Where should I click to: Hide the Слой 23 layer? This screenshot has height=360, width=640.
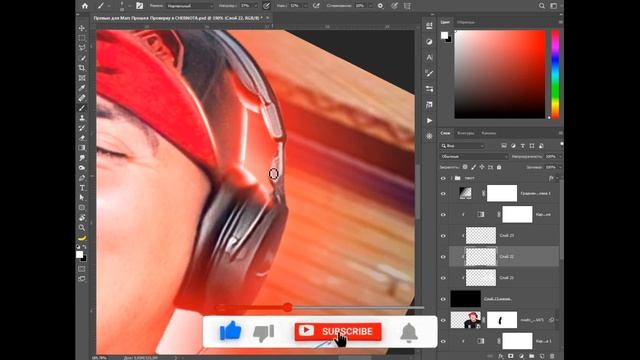(443, 236)
